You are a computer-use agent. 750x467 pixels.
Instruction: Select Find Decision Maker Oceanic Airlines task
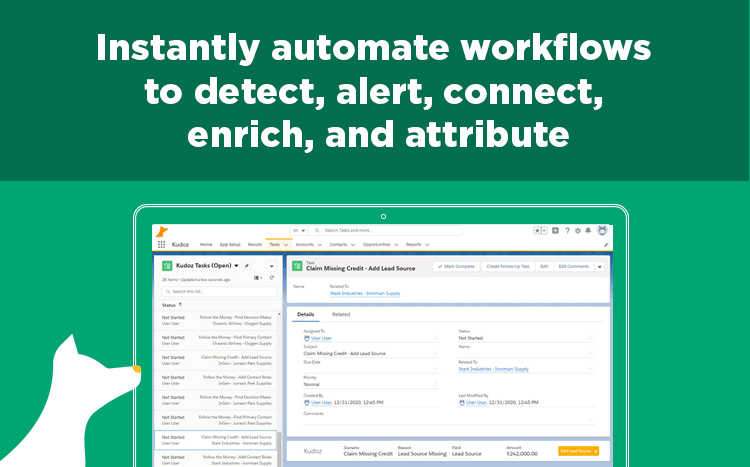coord(216,320)
